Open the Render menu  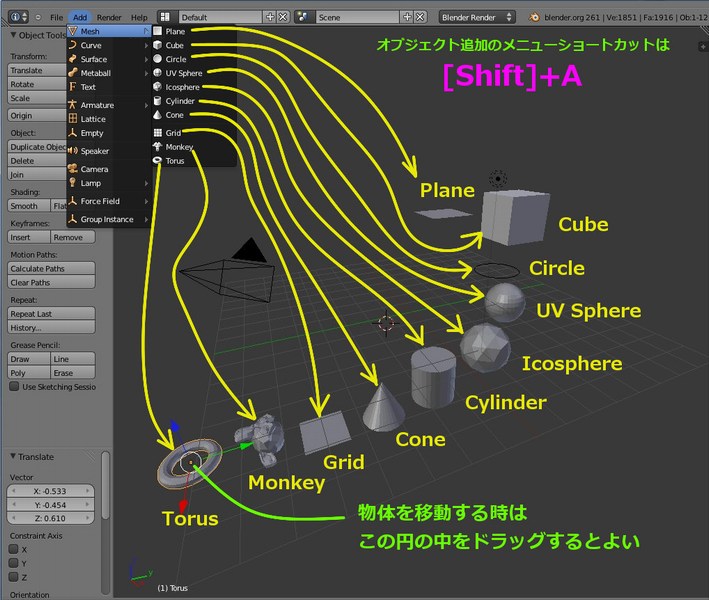click(109, 18)
